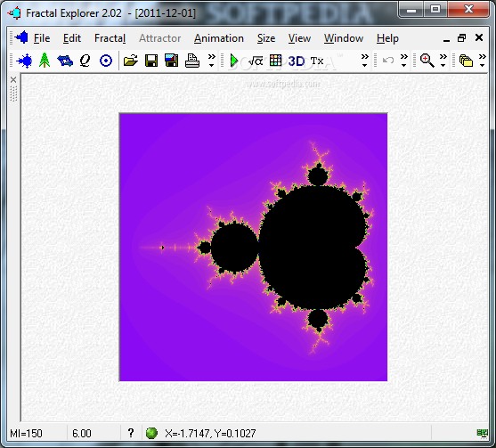This screenshot has height=448, width=496.
Task: Expand overflow chevron beside zoom magnifier
Action: tap(443, 60)
